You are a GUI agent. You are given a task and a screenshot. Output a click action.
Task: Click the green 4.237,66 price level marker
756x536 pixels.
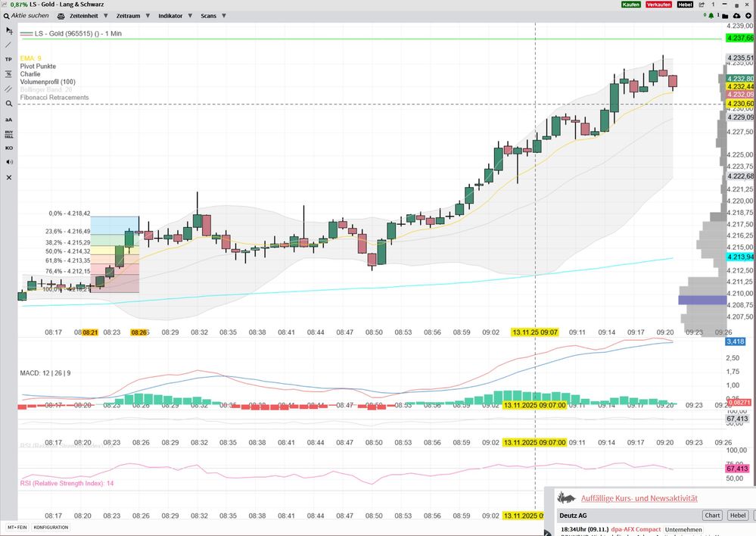click(739, 38)
